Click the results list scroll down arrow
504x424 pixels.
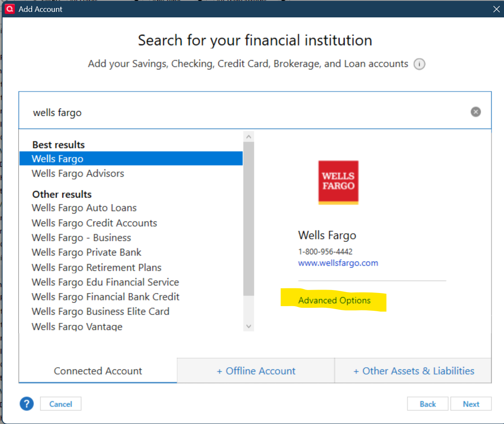point(248,326)
